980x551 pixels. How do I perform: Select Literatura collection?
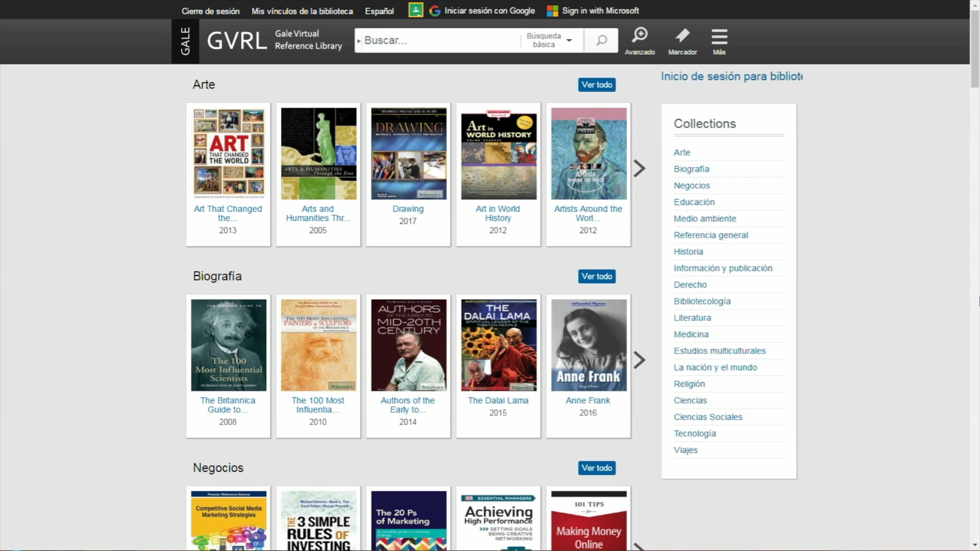pos(692,318)
